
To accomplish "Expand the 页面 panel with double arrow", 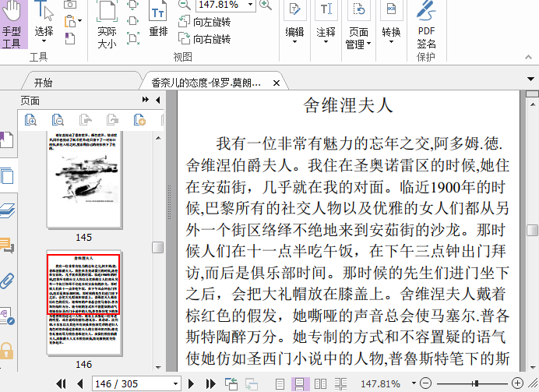I will tap(146, 100).
